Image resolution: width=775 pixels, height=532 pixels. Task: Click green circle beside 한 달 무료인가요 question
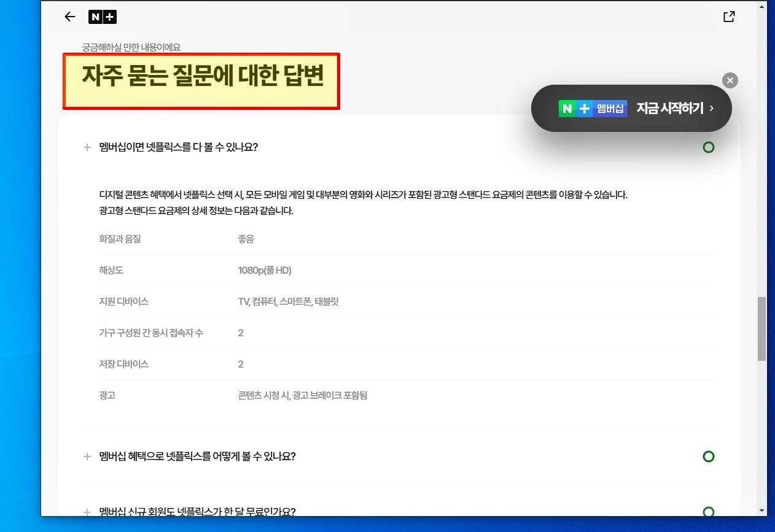tap(708, 511)
